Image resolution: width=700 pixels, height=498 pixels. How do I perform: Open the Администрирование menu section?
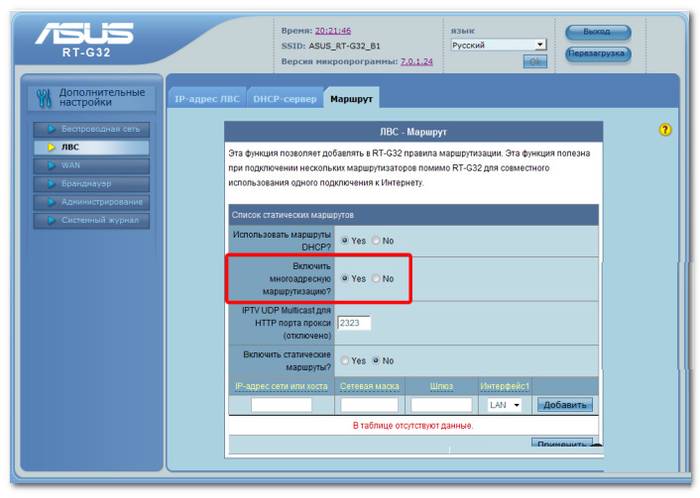[92, 203]
